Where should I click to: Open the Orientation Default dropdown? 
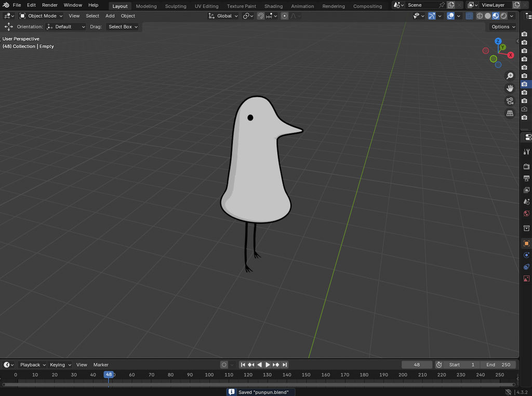pos(66,27)
